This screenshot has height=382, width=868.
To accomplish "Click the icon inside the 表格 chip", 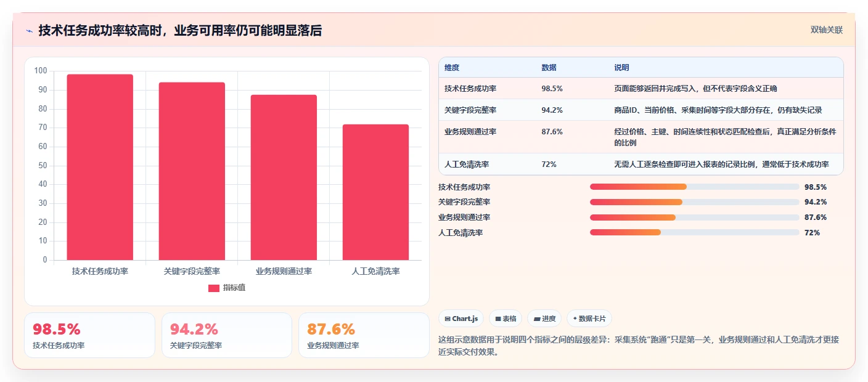I will [498, 319].
